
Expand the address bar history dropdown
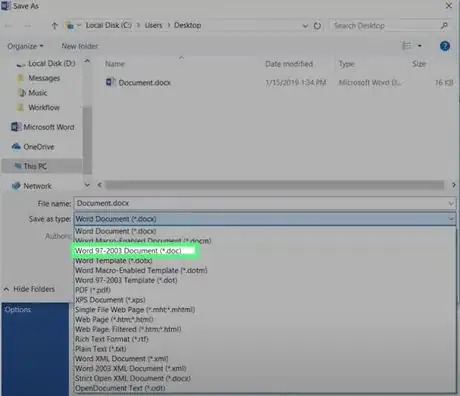coord(305,26)
